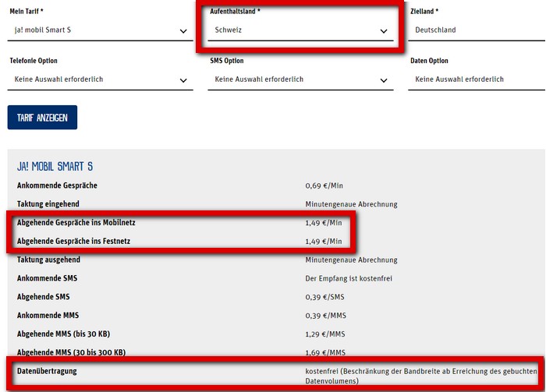
Task: Click the 'Ankommende MMS' row label
Action: [x=48, y=315]
